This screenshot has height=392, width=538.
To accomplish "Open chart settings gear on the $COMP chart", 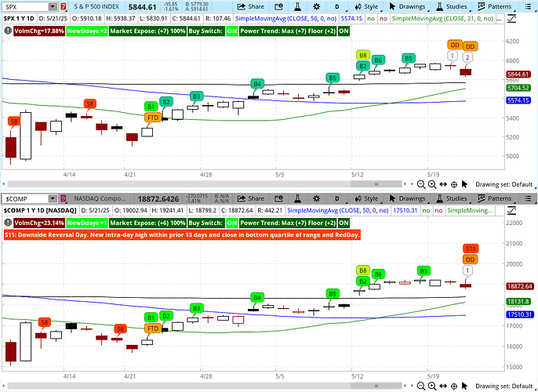I will click(317, 198).
